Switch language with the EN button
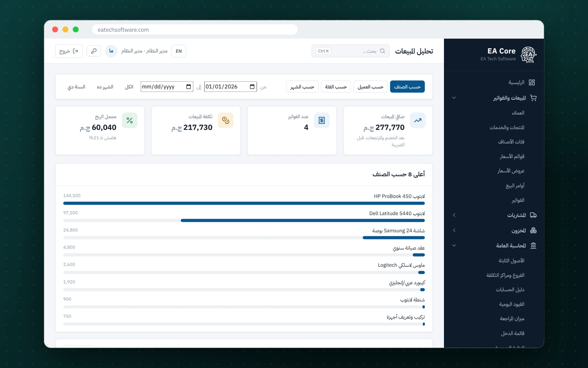Screen dimensions: 588x368 179,51
